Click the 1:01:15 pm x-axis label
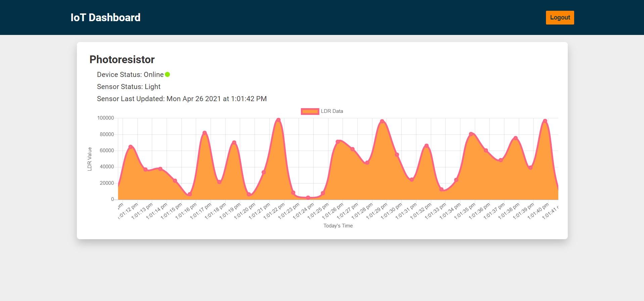The height and width of the screenshot is (301, 644). (171, 211)
